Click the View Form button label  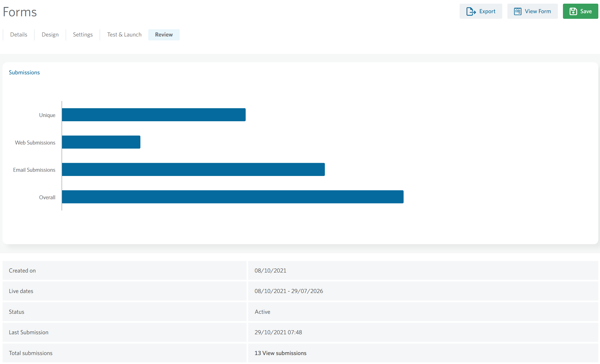[538, 11]
